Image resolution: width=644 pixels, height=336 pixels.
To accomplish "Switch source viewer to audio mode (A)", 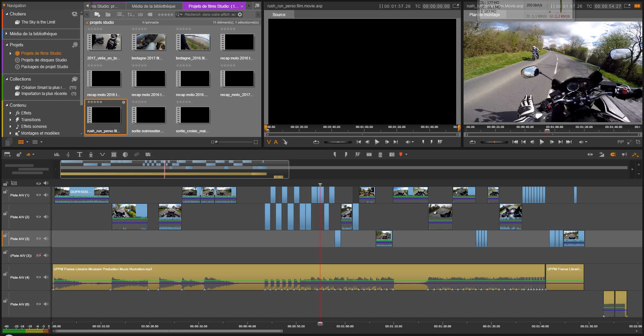I will [x=276, y=142].
